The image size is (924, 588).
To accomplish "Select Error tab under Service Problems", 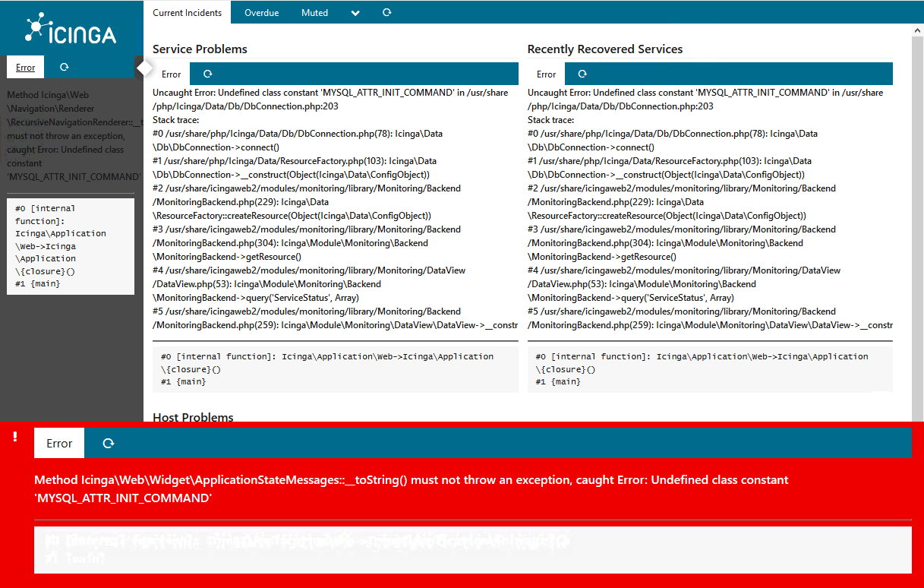I will point(171,74).
